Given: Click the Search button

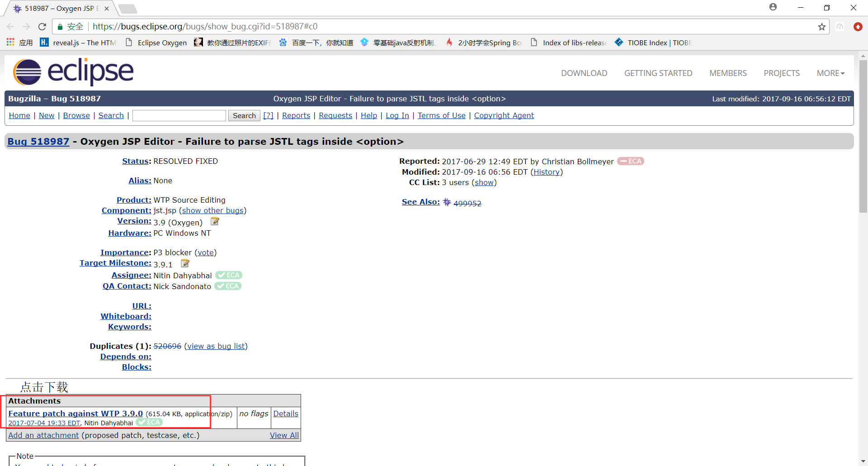Looking at the screenshot, I should (244, 115).
